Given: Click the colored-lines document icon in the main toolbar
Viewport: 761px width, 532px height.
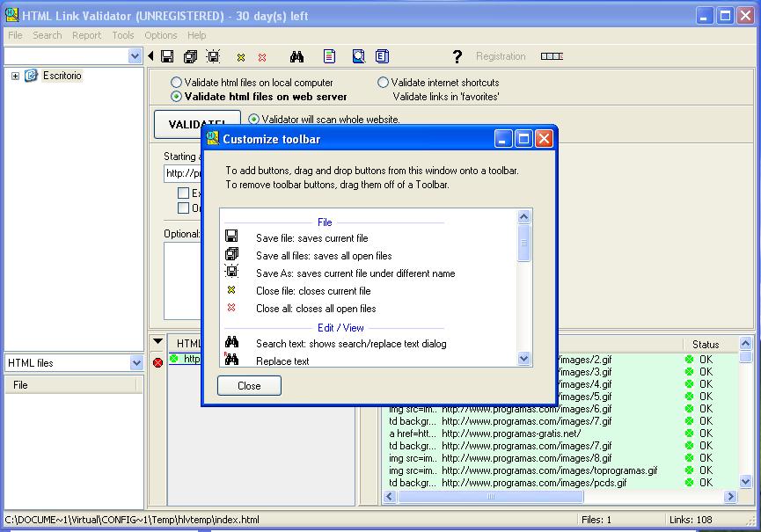Looking at the screenshot, I should click(x=329, y=56).
